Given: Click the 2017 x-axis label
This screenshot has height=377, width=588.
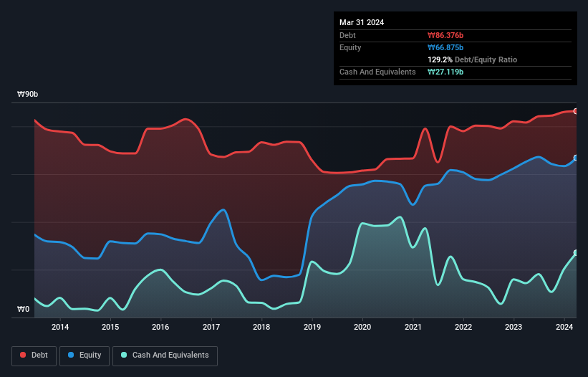Looking at the screenshot, I should (x=211, y=327).
